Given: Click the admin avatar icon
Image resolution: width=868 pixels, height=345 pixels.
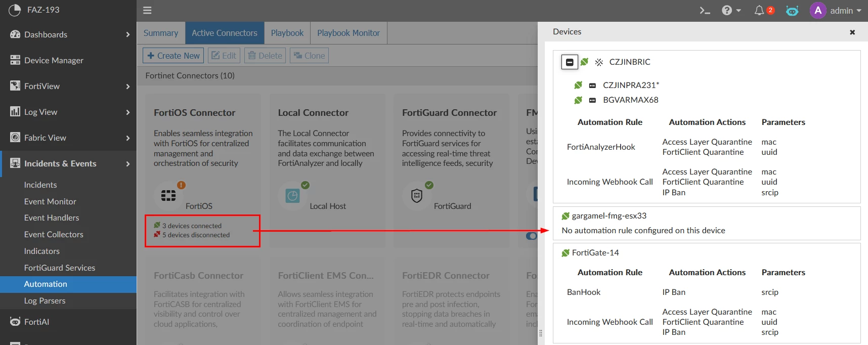Looking at the screenshot, I should (818, 10).
